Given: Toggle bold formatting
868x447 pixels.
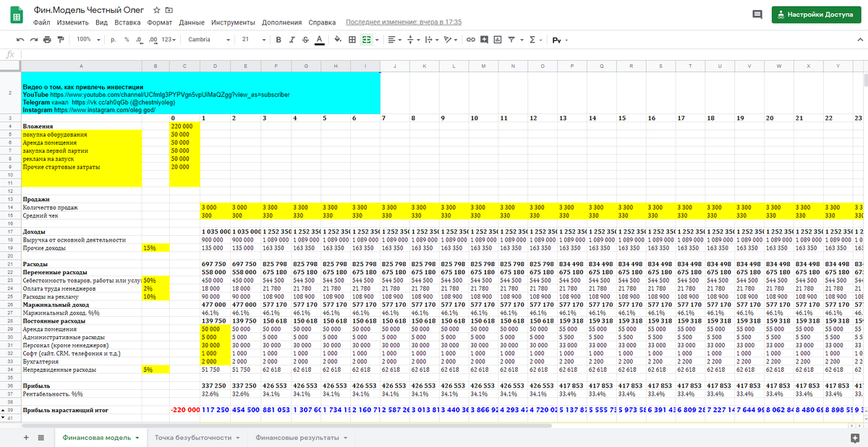Looking at the screenshot, I should point(278,40).
